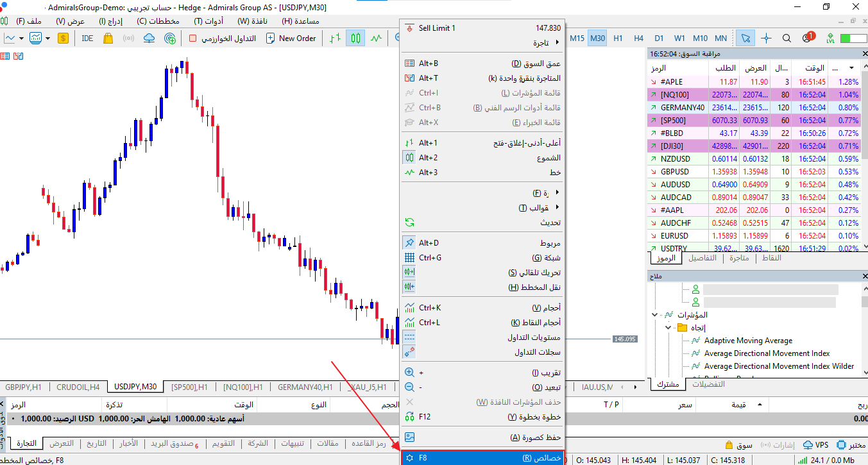Screen dimensions: 868x465
Task: Click the Market Watch mini icon above chart
Action: [x=5, y=56]
